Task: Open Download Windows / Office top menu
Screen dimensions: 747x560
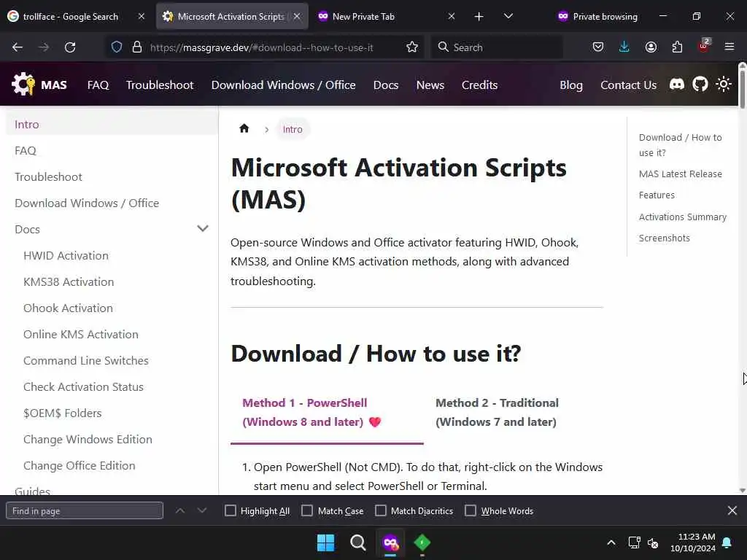Action: pos(284,85)
